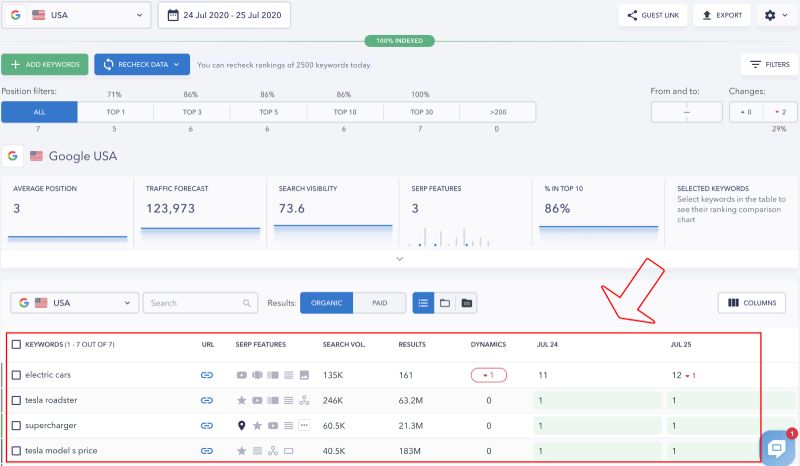Click related-searches icon in tesla roadster row
Screen dimensions: 800x466
(304, 400)
